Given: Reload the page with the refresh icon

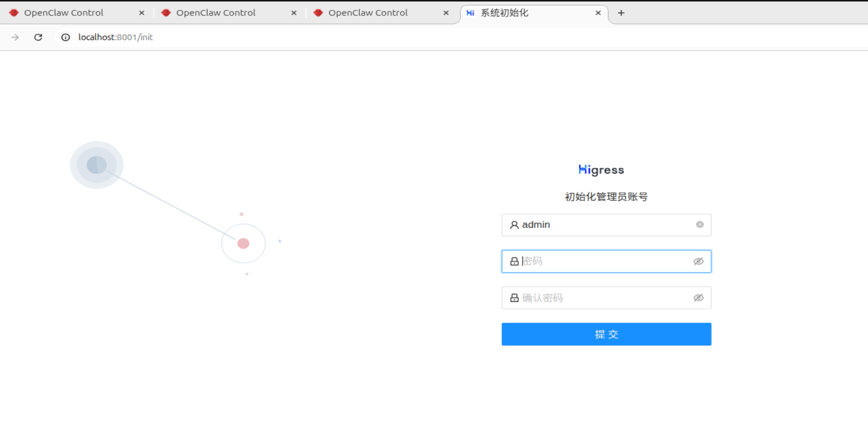Looking at the screenshot, I should 38,37.
